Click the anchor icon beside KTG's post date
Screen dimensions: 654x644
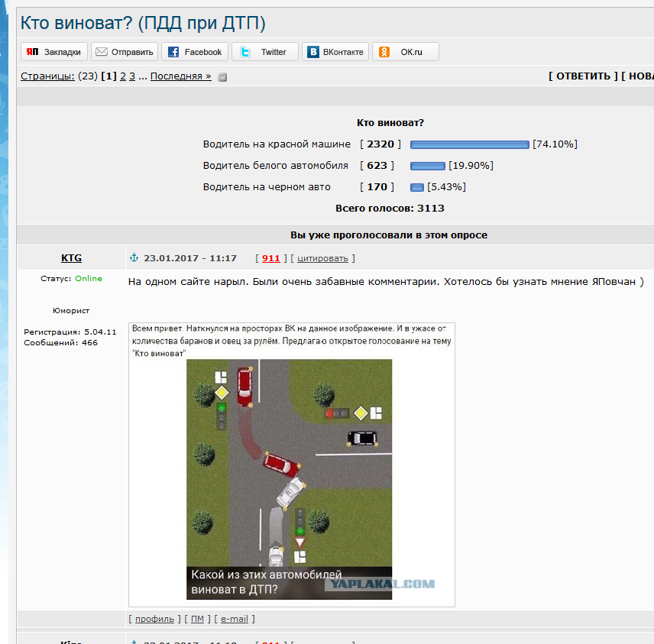133,258
